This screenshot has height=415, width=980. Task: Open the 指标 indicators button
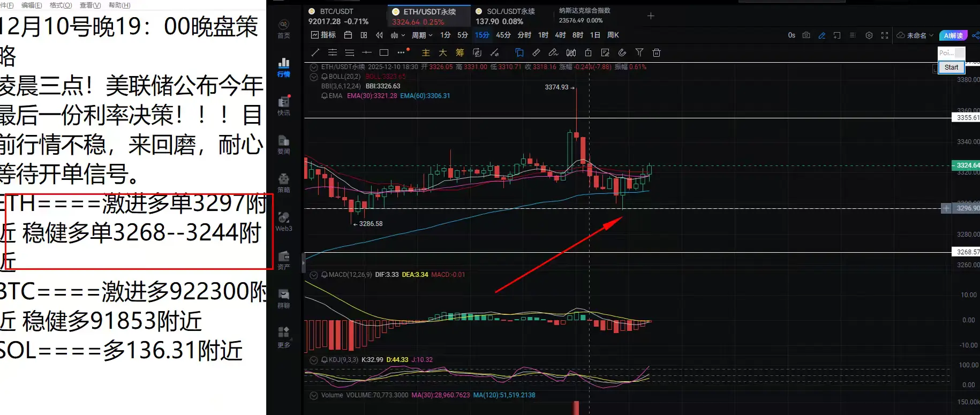tap(323, 35)
